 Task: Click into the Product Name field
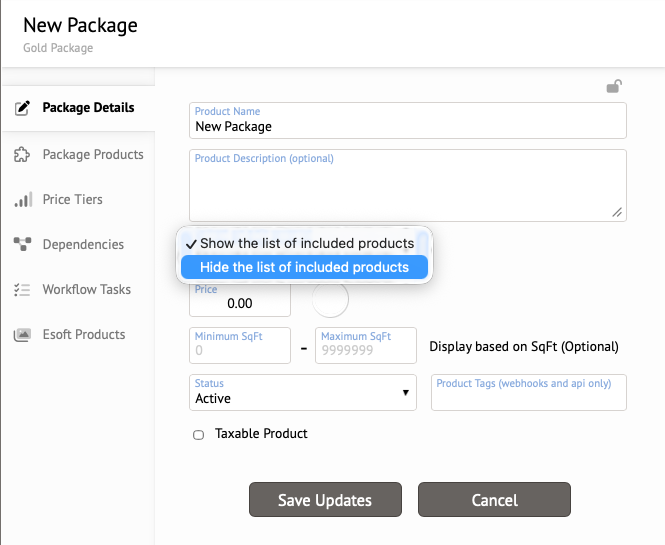point(408,120)
